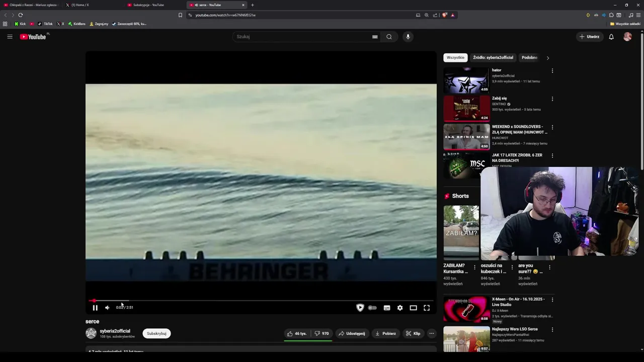The image size is (644, 362).
Task: Dislike the video (970)
Action: point(321,333)
